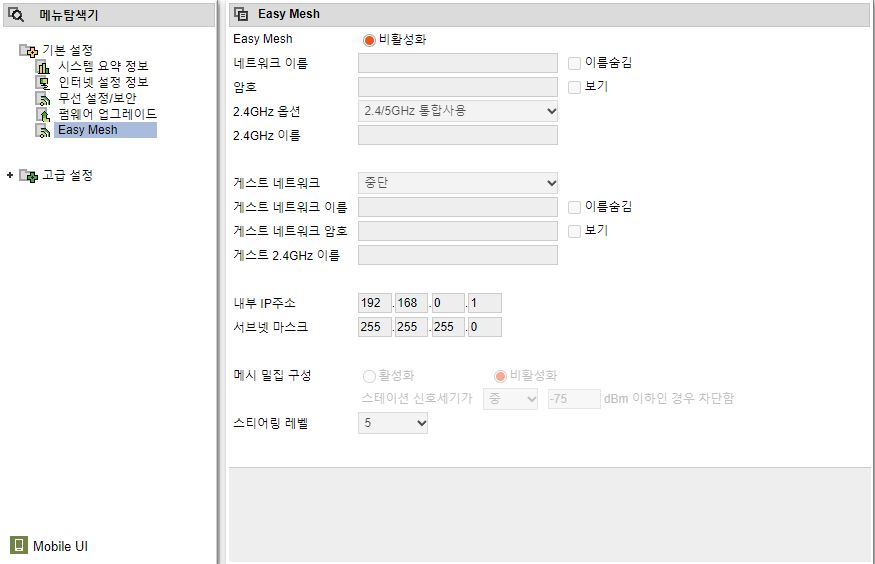Click the Easy Mesh panel header icon
The image size is (875, 564).
pos(241,14)
